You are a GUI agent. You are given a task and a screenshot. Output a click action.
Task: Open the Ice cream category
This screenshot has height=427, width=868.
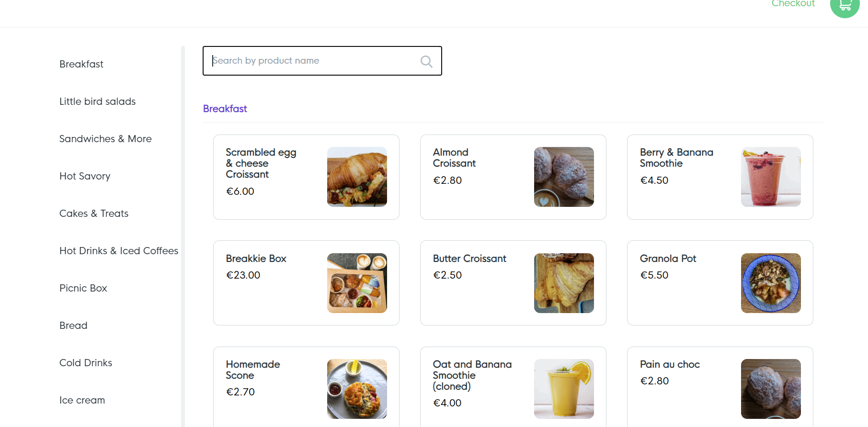(x=82, y=400)
